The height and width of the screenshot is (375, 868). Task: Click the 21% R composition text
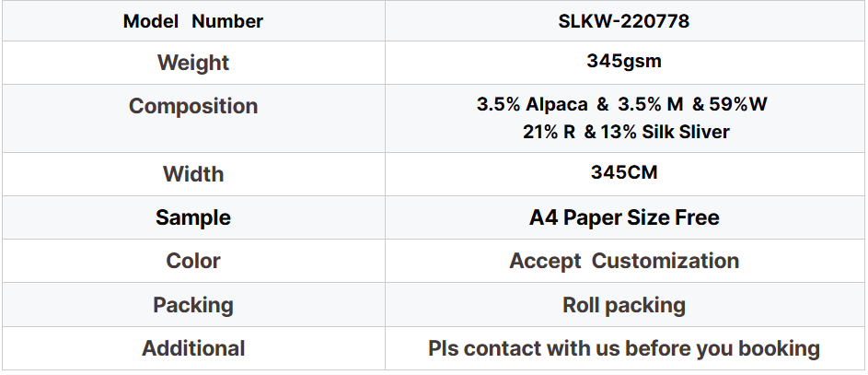pos(549,132)
